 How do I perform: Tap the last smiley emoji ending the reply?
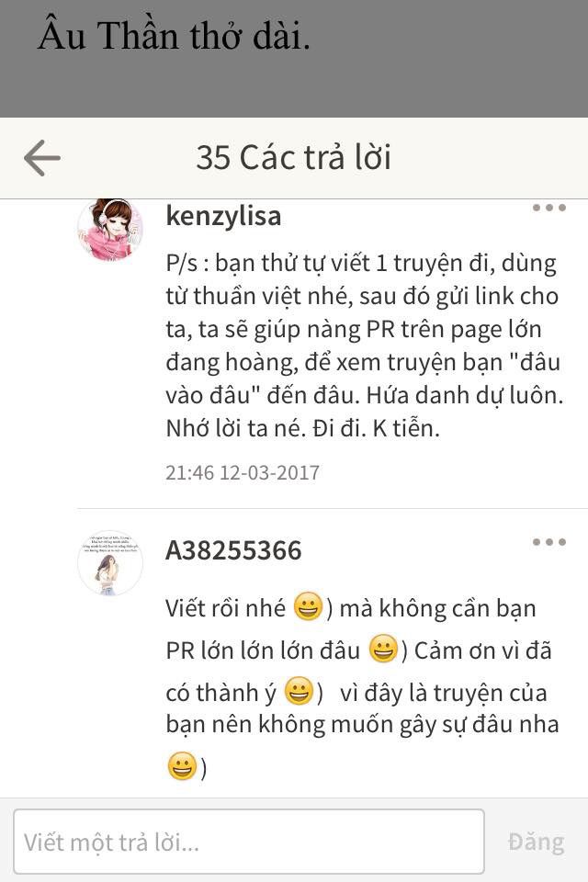pyautogui.click(x=182, y=766)
